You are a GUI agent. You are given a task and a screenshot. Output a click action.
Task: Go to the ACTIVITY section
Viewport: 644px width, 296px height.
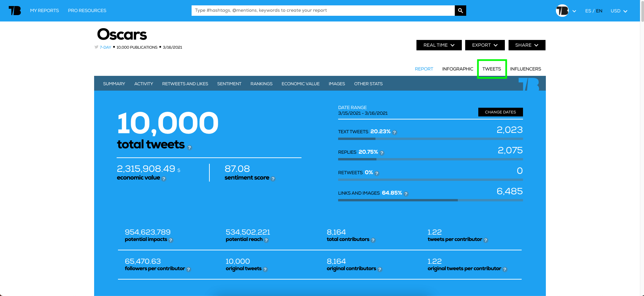[x=144, y=84]
